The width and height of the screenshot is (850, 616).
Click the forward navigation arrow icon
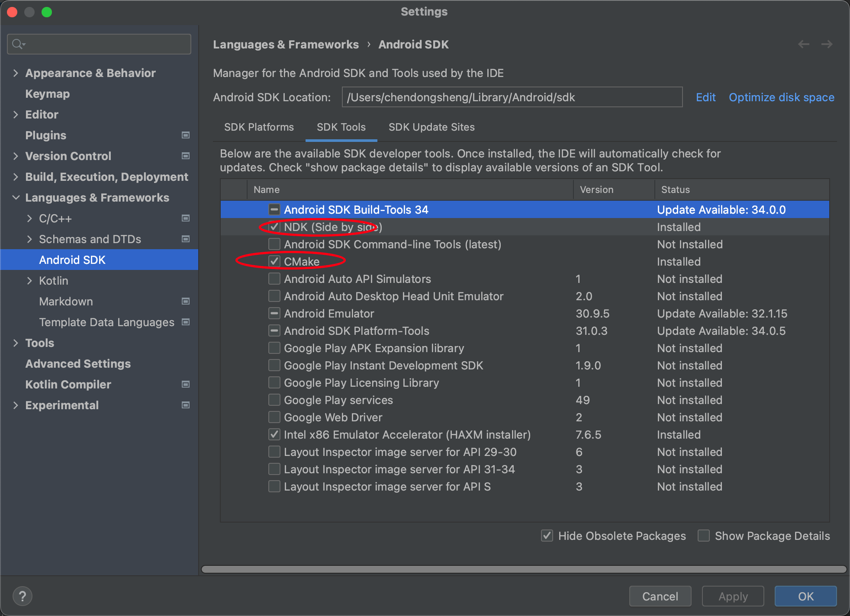click(x=827, y=44)
